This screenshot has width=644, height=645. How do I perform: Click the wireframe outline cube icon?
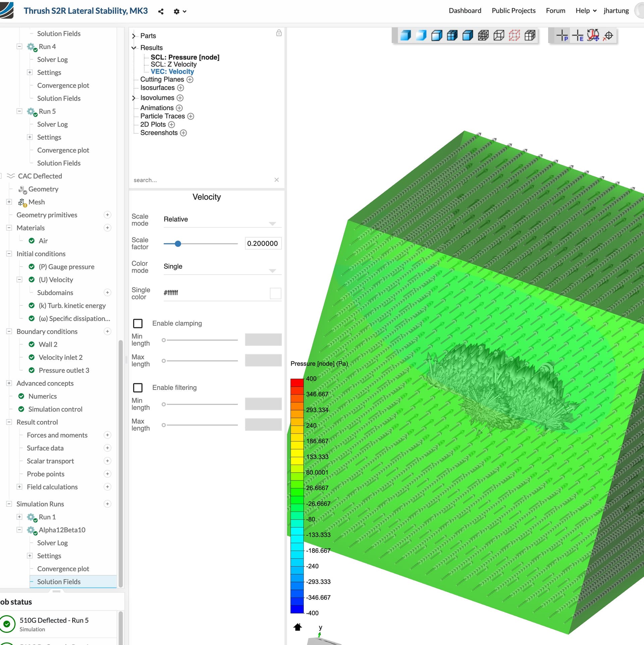click(498, 36)
